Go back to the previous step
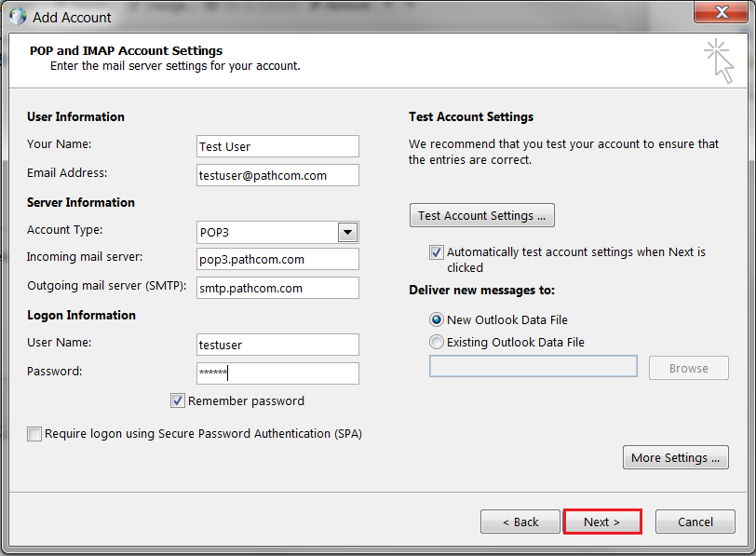Screen dimensions: 756x556 520,522
